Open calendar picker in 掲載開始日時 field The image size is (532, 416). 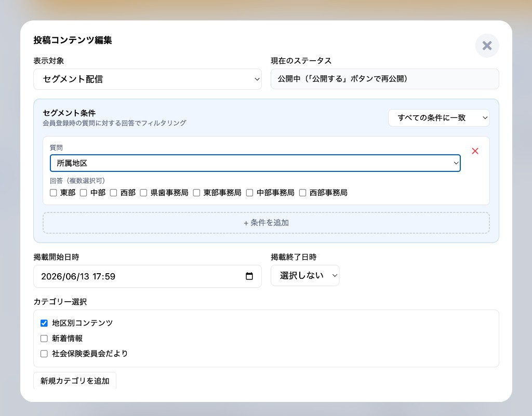click(x=249, y=276)
